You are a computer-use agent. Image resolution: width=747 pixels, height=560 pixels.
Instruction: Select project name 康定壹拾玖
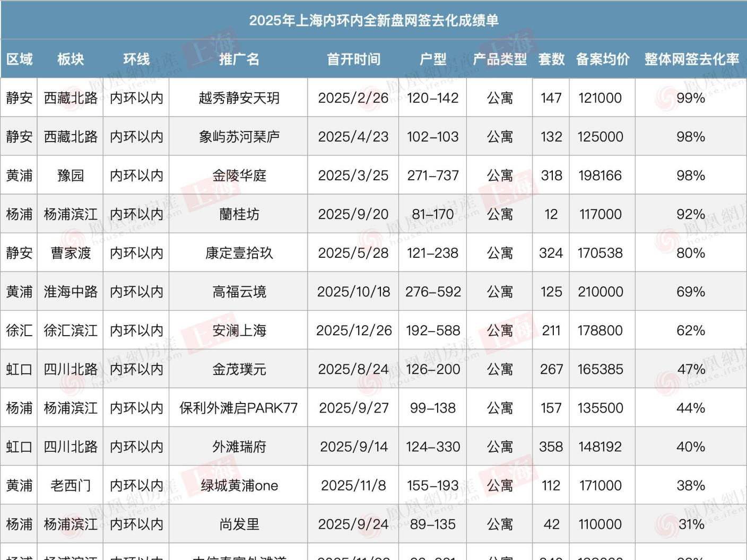239,253
